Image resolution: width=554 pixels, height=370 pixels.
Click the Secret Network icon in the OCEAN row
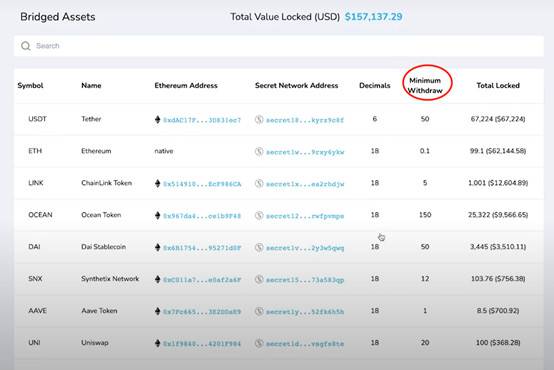(259, 215)
